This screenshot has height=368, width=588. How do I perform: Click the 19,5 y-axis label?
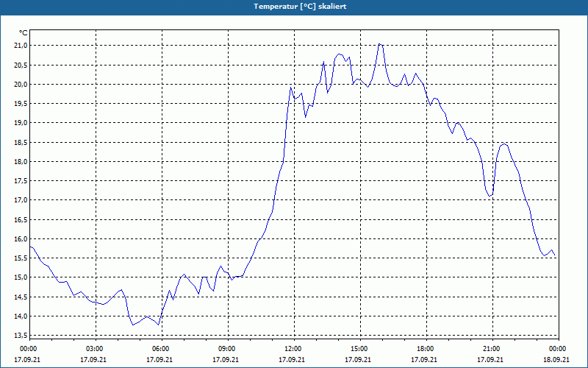(21, 104)
